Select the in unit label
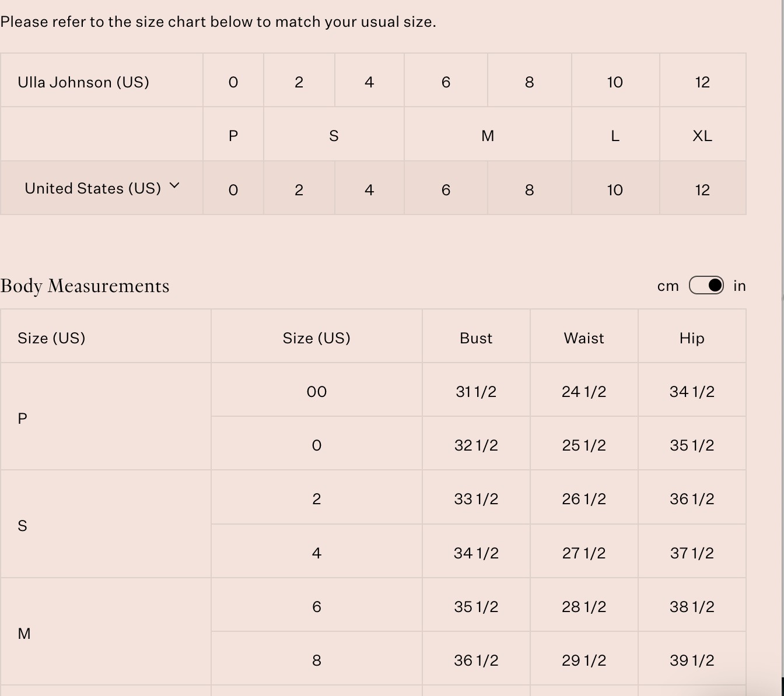This screenshot has height=696, width=784. 740,286
